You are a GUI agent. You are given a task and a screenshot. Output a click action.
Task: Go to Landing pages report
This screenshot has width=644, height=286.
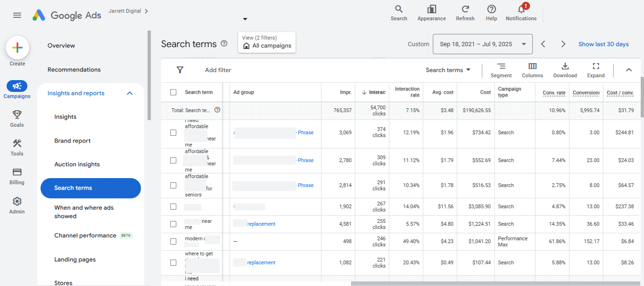[75, 260]
